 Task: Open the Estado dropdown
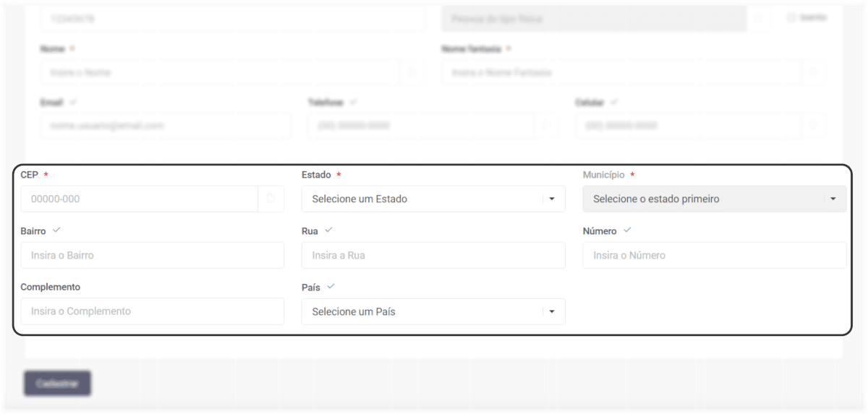pyautogui.click(x=433, y=199)
